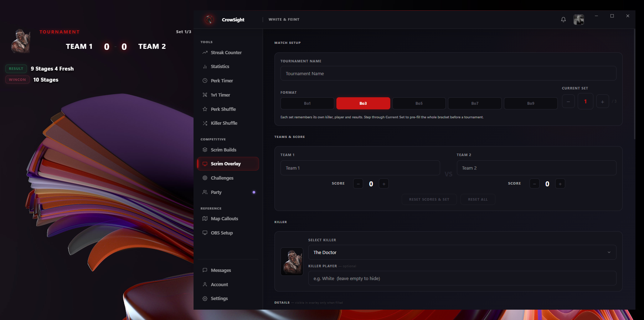The width and height of the screenshot is (644, 320).
Task: Click the Reset All button
Action: coord(478,199)
